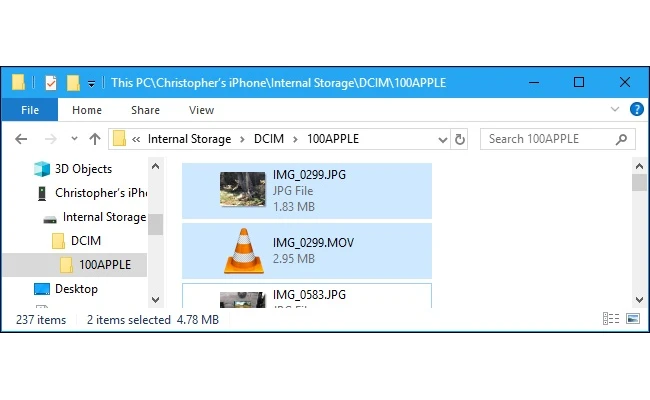The image size is (650, 400).
Task: Open the IMG_0299.JPG thumbnail
Action: tap(242, 190)
